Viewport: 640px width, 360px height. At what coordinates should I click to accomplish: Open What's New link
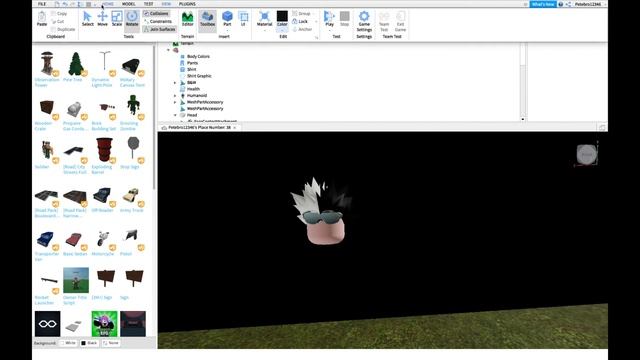pos(543,4)
